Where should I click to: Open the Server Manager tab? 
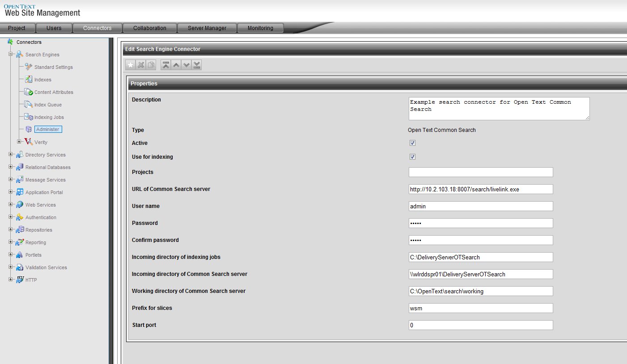pos(207,28)
